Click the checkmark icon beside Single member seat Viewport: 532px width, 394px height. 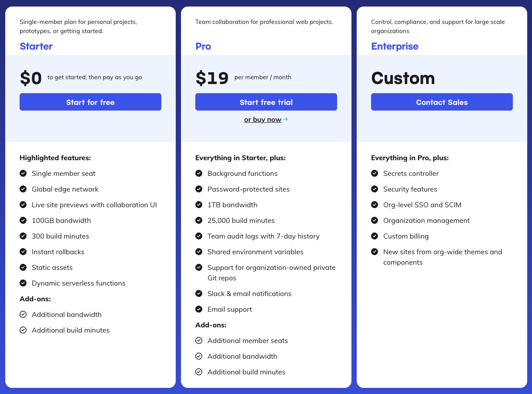23,173
